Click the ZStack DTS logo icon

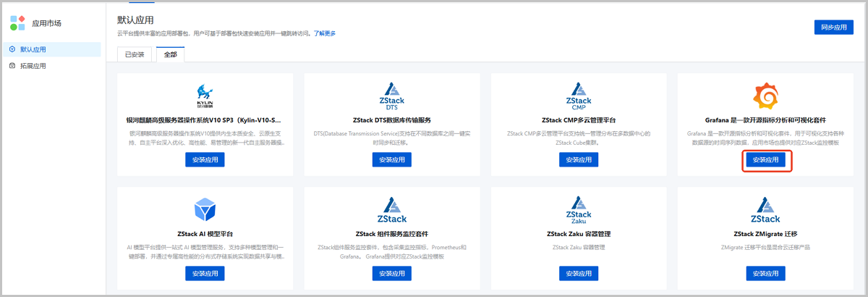tap(393, 96)
